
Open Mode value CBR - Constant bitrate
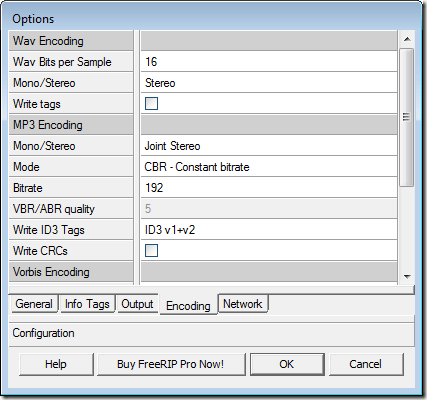coord(269,167)
